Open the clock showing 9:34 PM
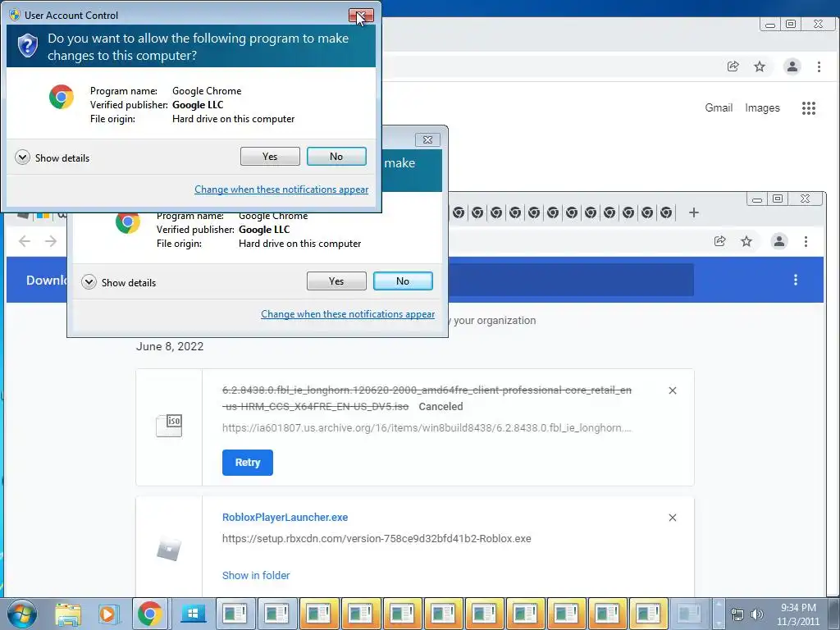840x630 pixels. pyautogui.click(x=798, y=614)
